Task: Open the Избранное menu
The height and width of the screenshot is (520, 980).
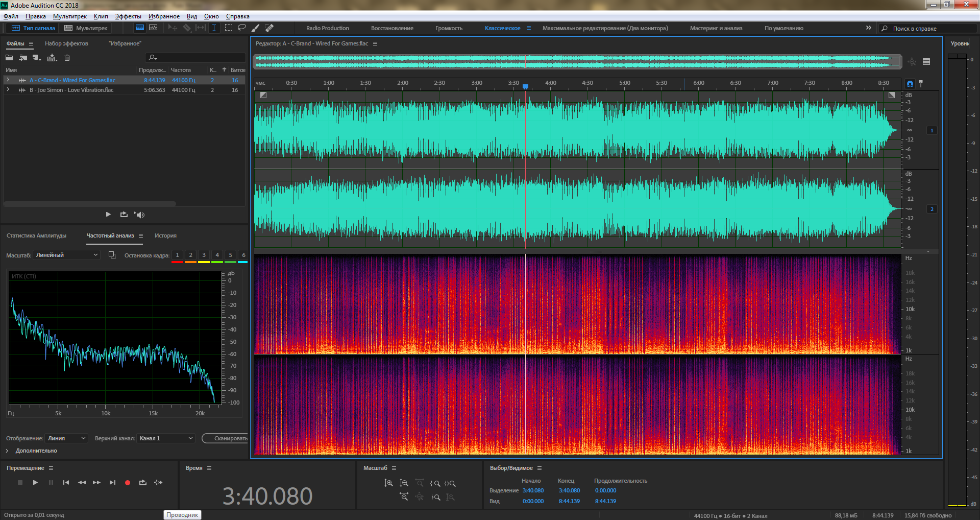Action: point(164,16)
